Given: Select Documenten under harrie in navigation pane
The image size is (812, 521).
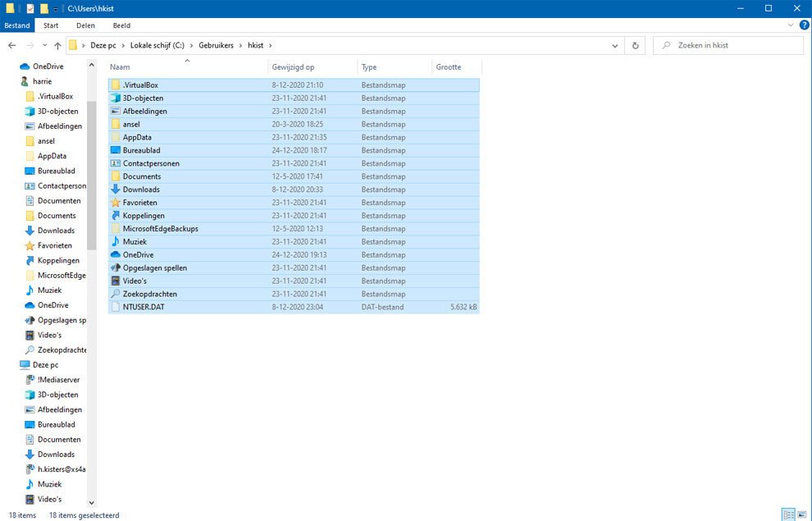Looking at the screenshot, I should (x=59, y=200).
